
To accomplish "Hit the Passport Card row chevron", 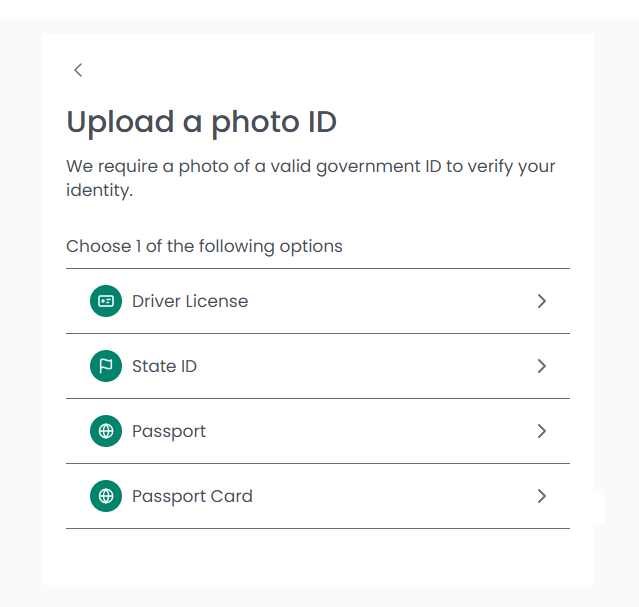I will 541,496.
